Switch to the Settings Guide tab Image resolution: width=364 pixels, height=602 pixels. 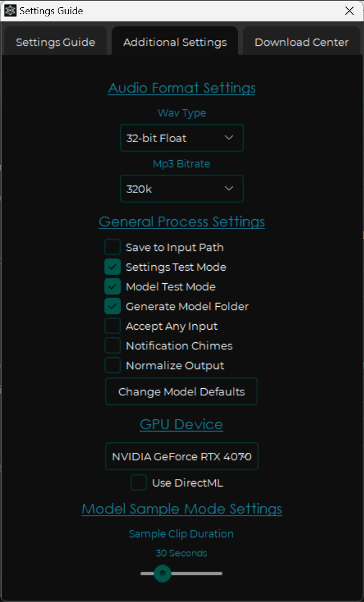[x=55, y=42]
